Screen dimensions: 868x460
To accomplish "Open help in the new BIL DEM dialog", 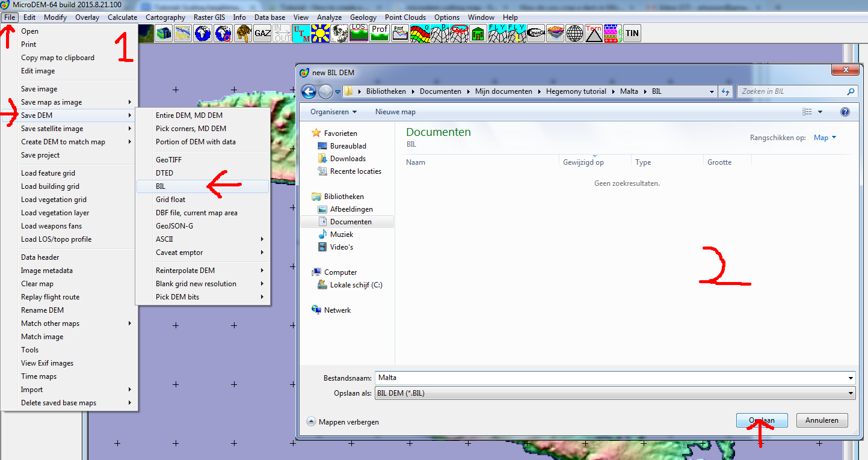I will click(x=845, y=112).
